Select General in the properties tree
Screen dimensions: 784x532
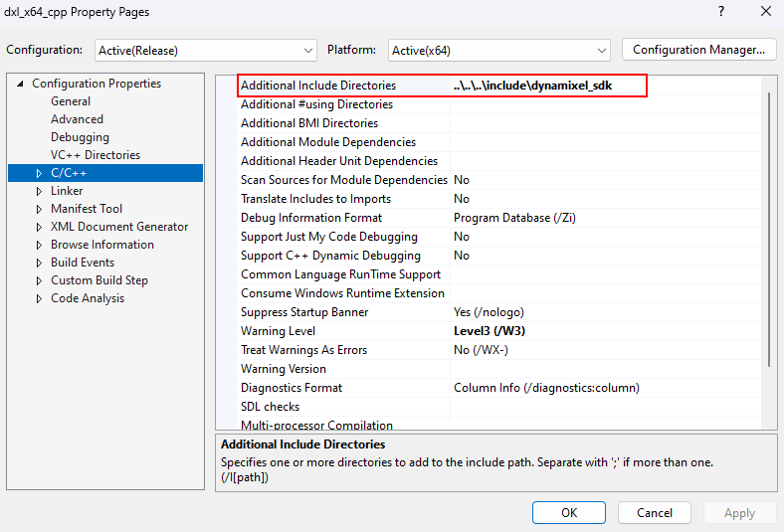[x=71, y=101]
